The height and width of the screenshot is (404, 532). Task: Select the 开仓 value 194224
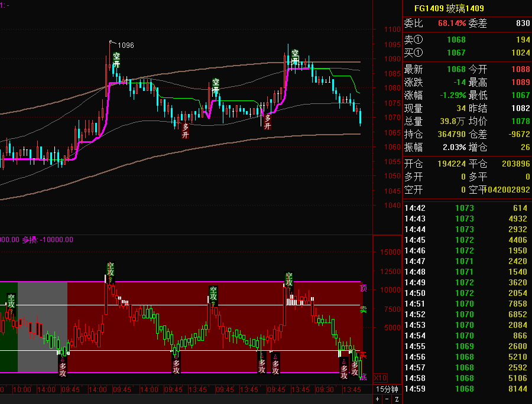[452, 164]
